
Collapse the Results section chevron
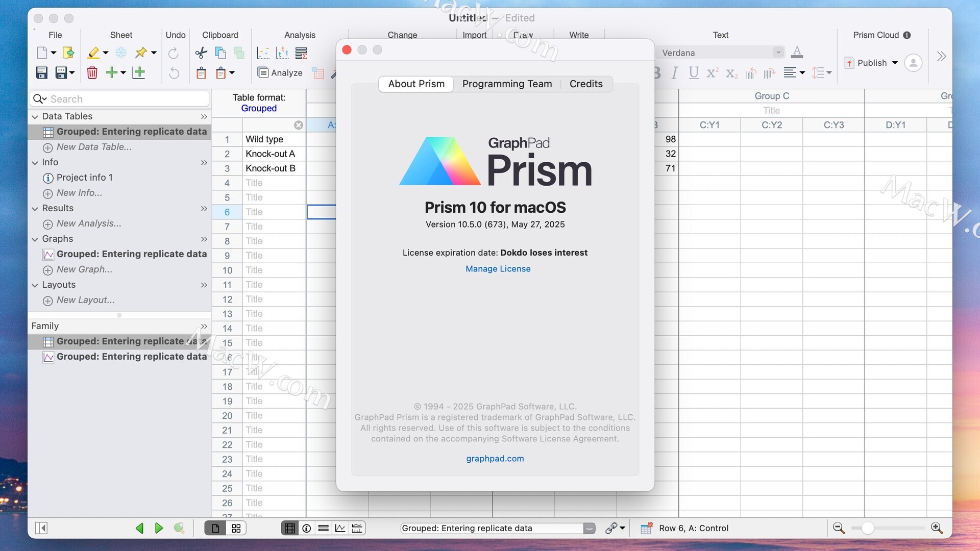(35, 209)
